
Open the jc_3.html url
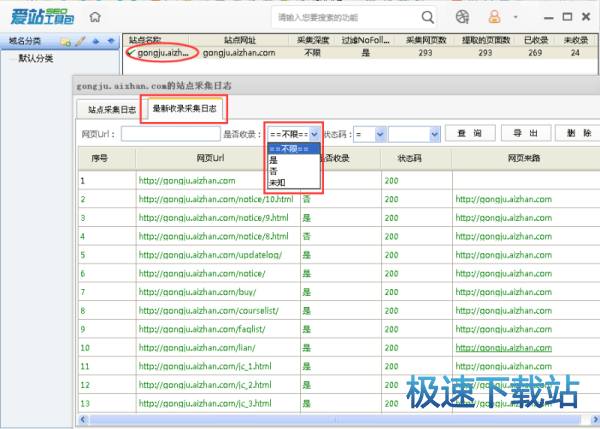coord(205,403)
